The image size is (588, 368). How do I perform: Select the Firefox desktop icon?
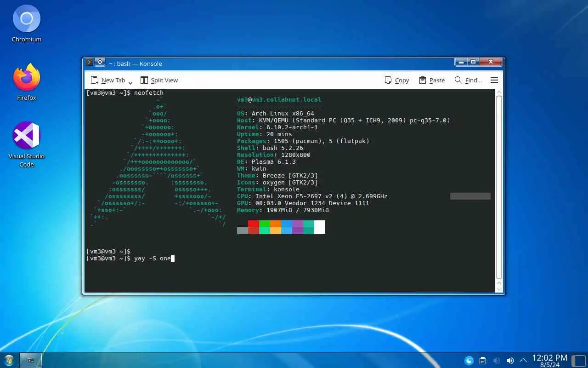pos(27,82)
